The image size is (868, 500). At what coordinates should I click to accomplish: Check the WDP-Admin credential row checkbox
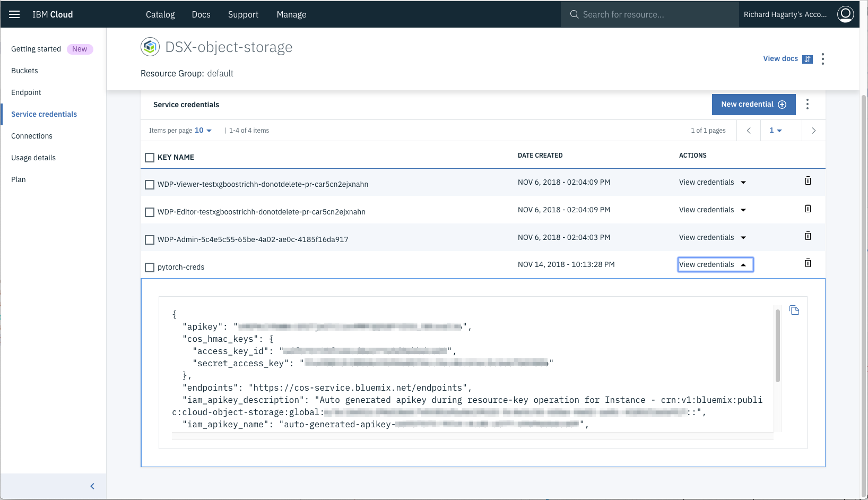click(150, 240)
